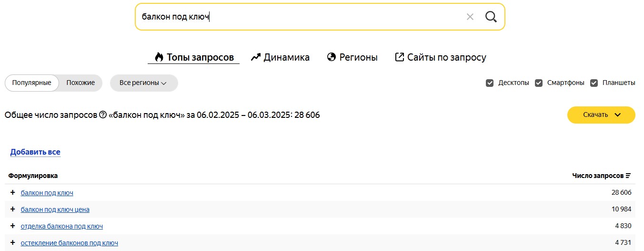Disable the "Планшеты" checkbox
Viewport: 644px width, 251px height.
[x=594, y=83]
